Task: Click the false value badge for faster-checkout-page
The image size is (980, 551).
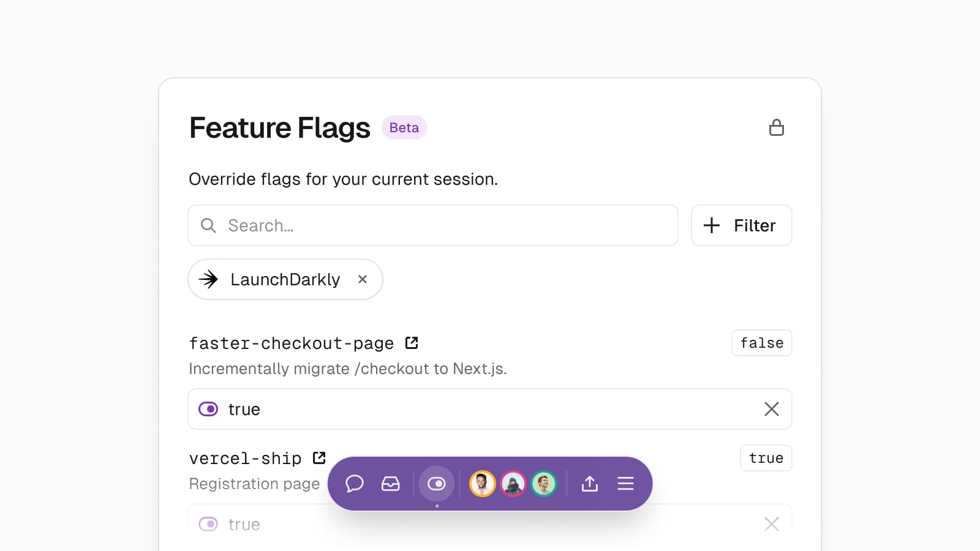Action: (762, 343)
